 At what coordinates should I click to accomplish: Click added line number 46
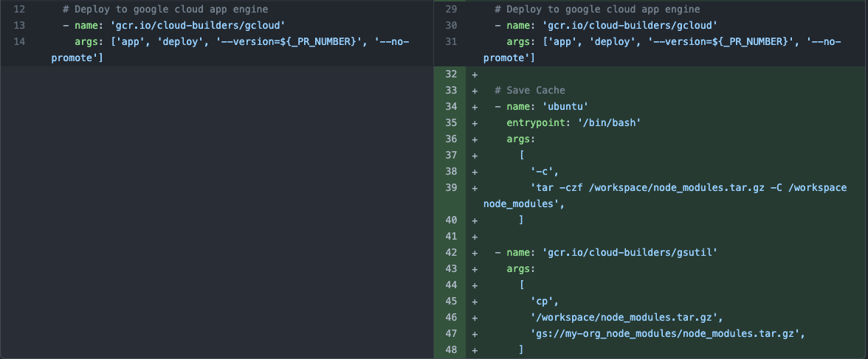[x=450, y=318]
